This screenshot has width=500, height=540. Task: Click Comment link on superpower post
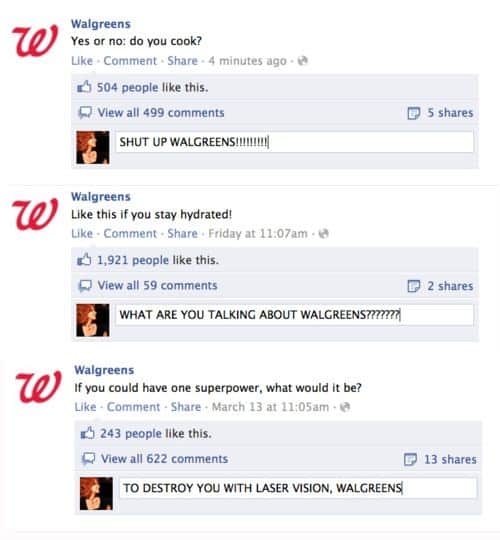tap(133, 407)
